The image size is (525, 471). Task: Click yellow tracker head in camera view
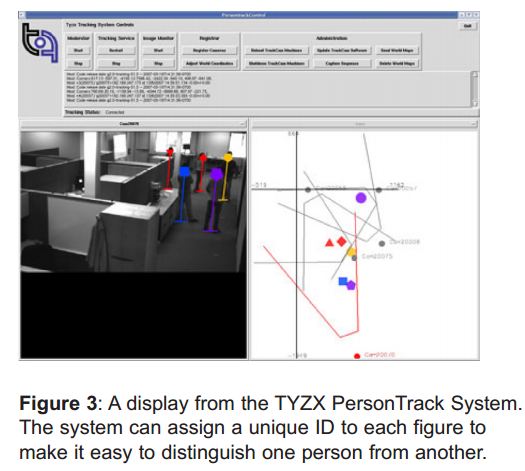click(x=228, y=157)
